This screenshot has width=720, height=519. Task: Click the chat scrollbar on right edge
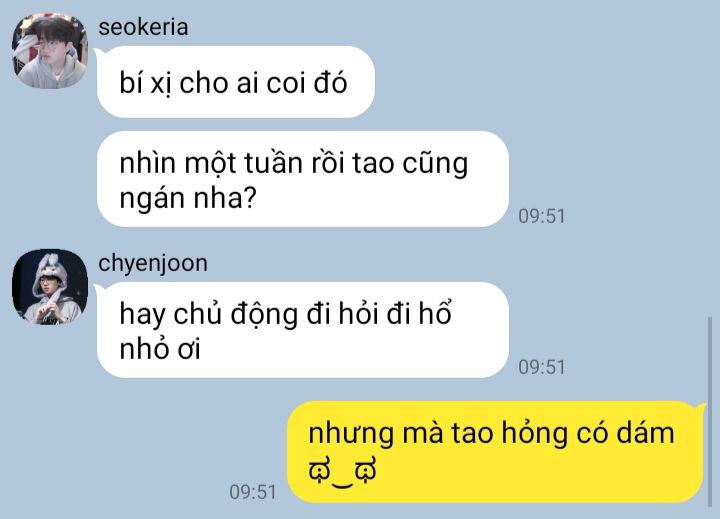click(710, 411)
